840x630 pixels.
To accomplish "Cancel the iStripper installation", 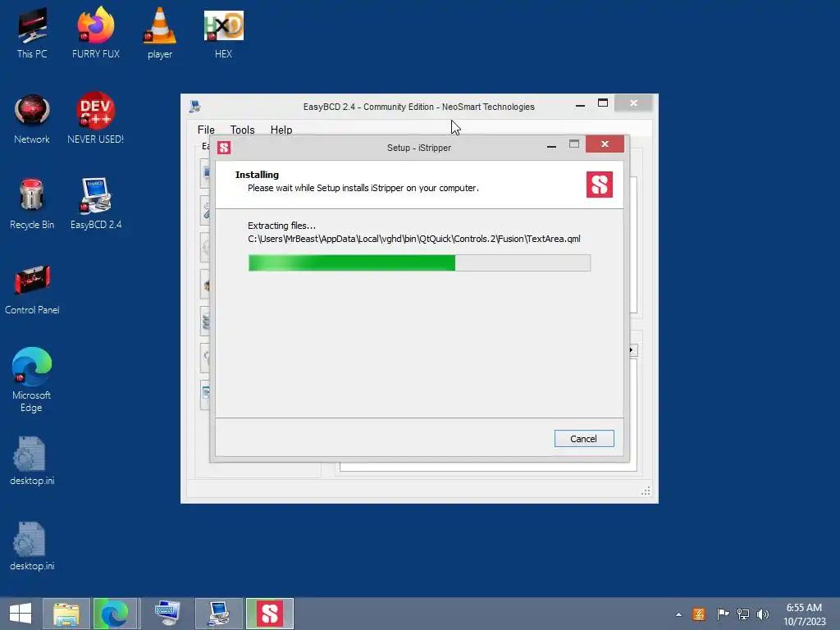I will pos(584,439).
